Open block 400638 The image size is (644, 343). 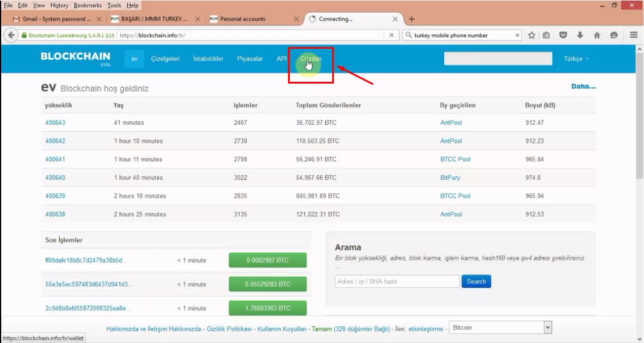tap(55, 214)
